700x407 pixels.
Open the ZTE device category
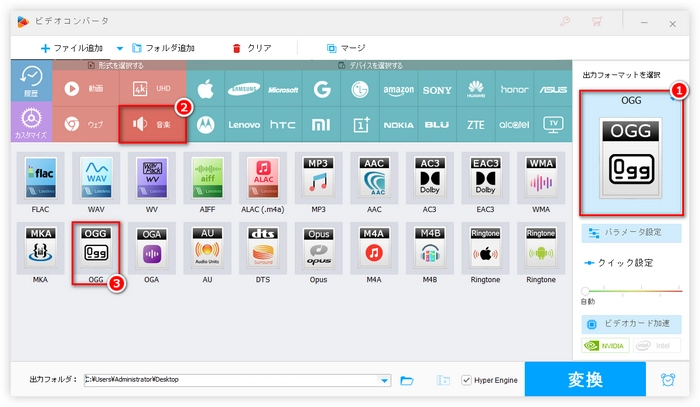[476, 125]
